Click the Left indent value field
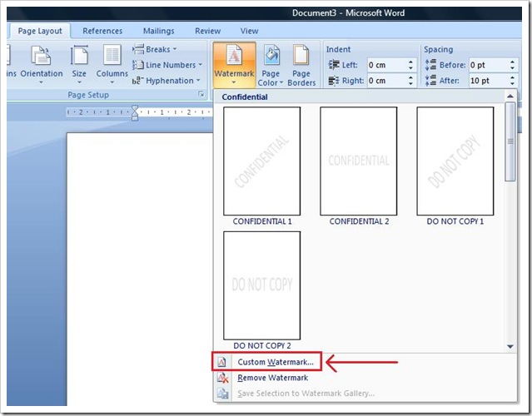This screenshot has width=532, height=416. coord(387,65)
